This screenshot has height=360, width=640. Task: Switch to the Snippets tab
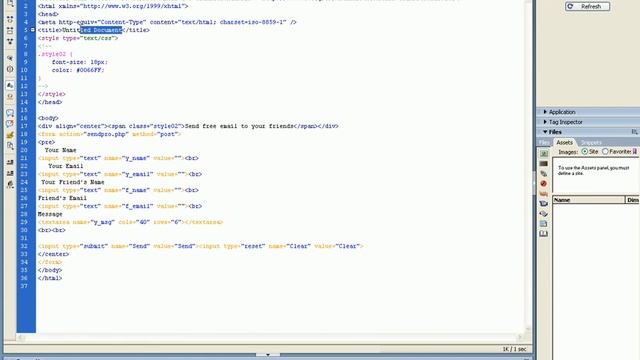591,142
